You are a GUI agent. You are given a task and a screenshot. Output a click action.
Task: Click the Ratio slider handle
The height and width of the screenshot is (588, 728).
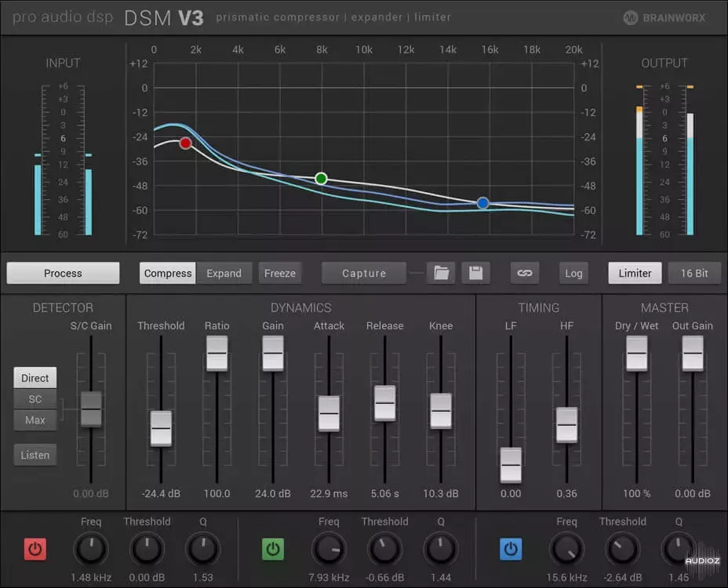click(x=217, y=353)
